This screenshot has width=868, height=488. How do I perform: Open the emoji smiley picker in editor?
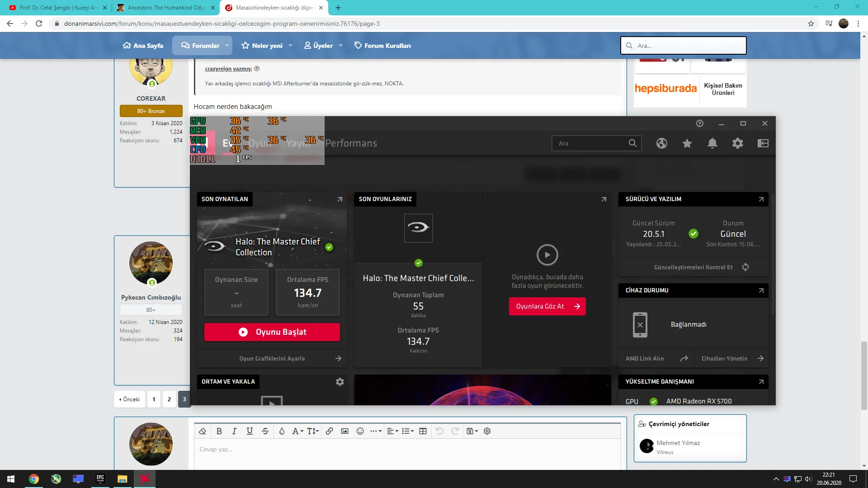point(360,431)
